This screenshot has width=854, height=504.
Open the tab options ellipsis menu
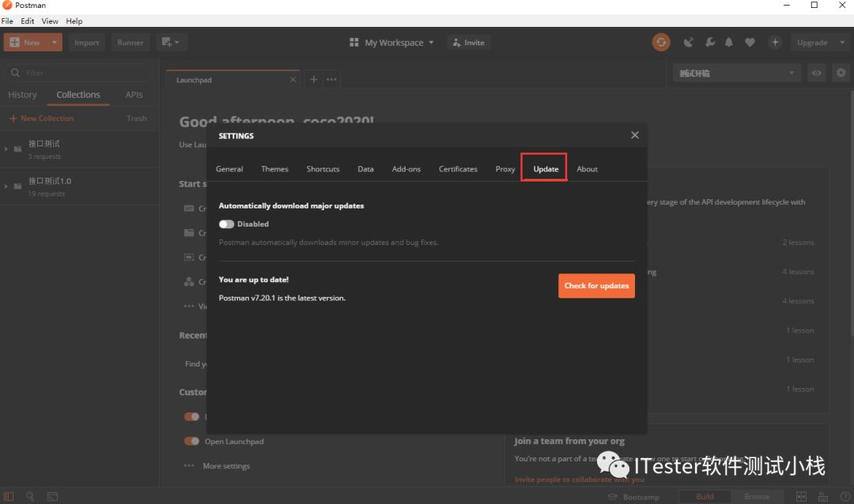pos(331,80)
